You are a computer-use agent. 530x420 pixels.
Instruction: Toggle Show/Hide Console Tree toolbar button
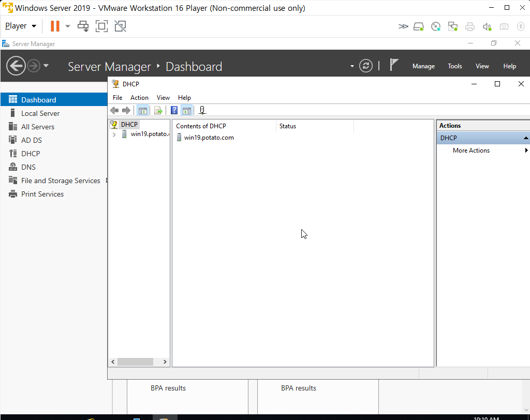coord(143,111)
